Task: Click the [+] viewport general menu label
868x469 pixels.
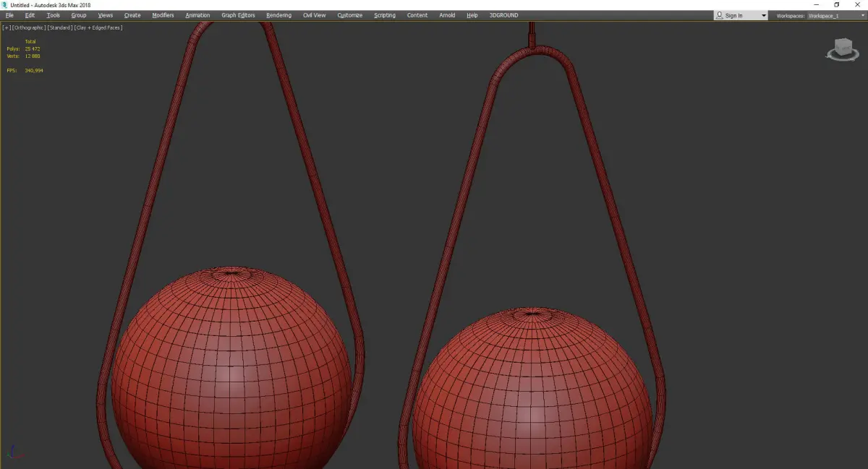Action: click(x=7, y=27)
